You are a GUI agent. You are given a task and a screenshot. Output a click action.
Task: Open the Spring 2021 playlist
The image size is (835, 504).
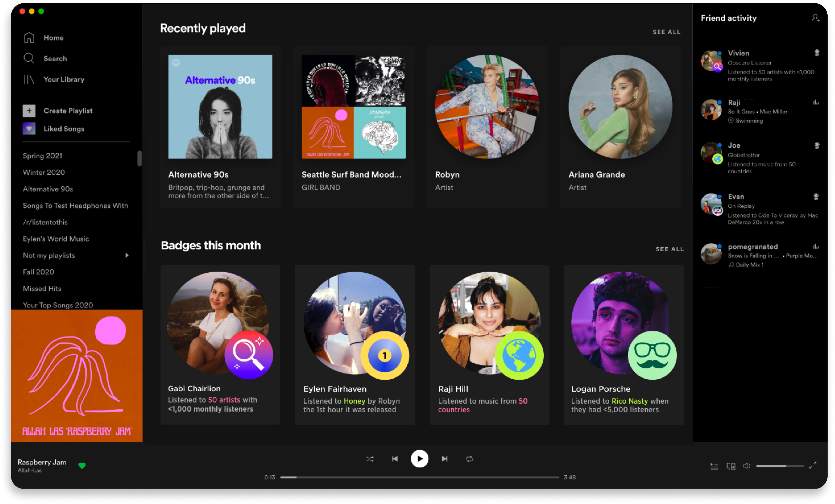tap(42, 156)
